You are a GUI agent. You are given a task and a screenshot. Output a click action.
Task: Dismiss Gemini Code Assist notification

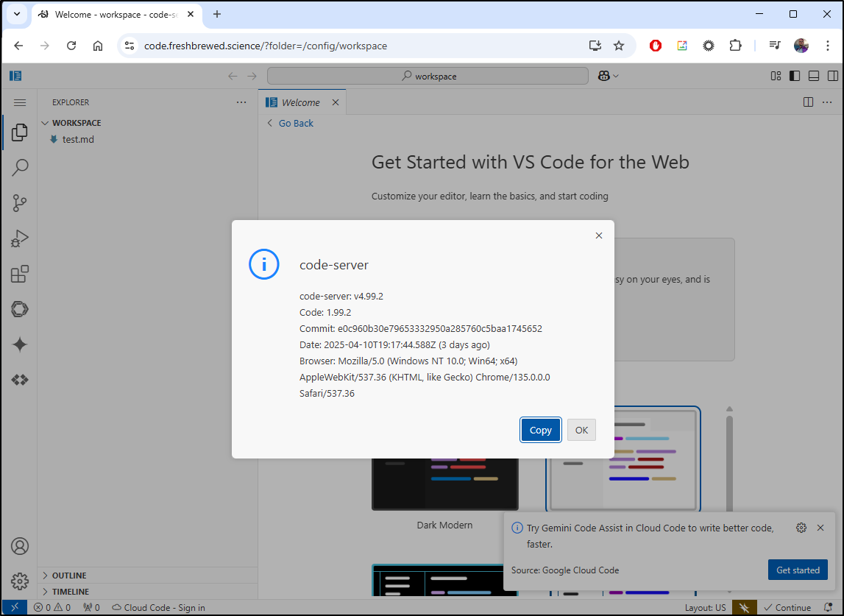[x=820, y=528]
